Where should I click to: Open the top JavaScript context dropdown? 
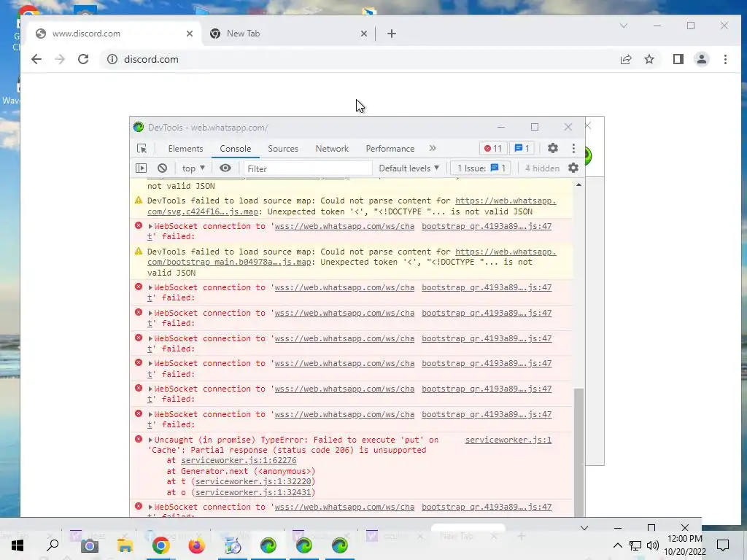click(193, 168)
